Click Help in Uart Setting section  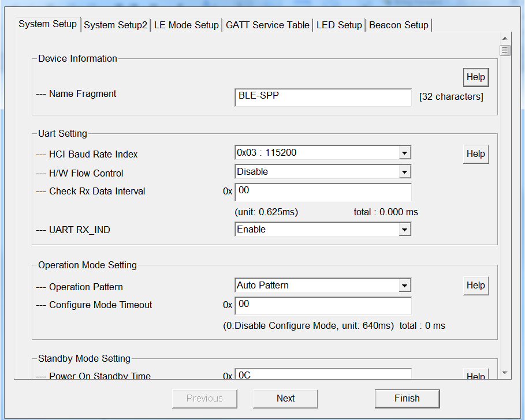(x=475, y=154)
